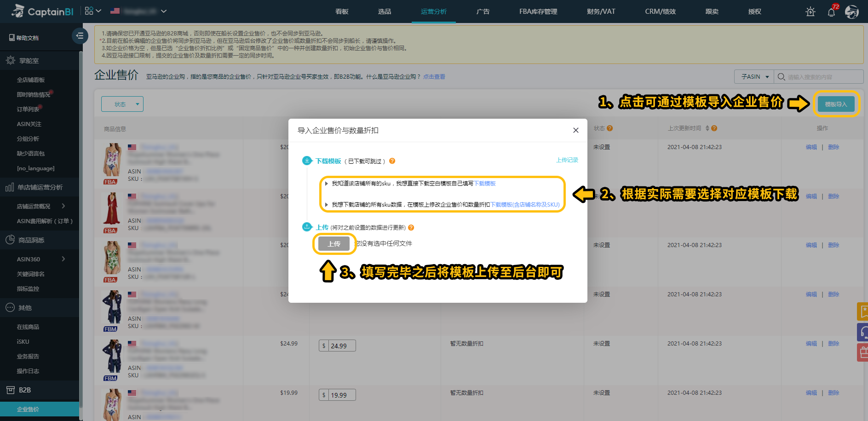
Task: Open ASIN关注 in the sidebar
Action: coord(29,124)
